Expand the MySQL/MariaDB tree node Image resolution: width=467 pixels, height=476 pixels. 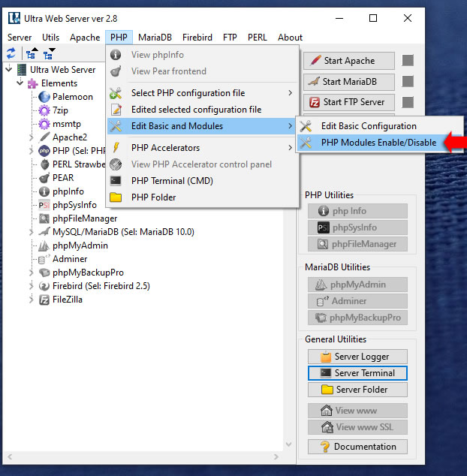tap(31, 232)
